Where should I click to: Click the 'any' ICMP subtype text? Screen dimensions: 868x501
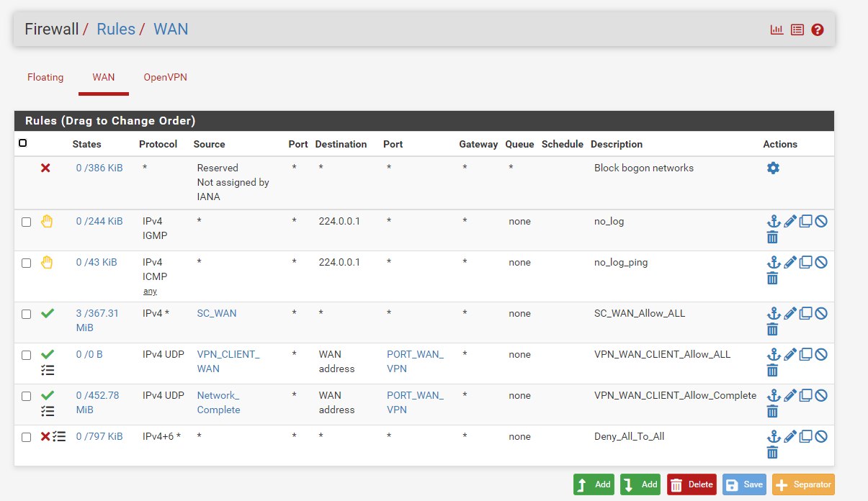pyautogui.click(x=150, y=292)
